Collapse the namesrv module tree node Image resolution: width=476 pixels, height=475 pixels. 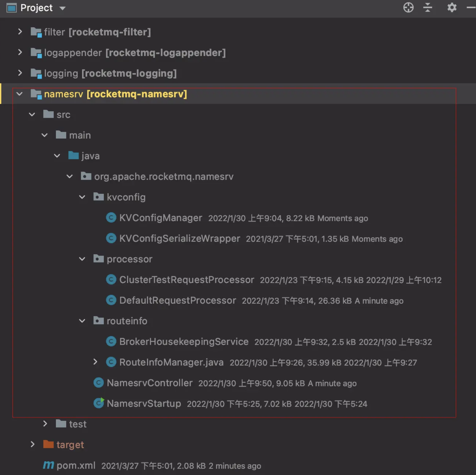click(x=19, y=94)
